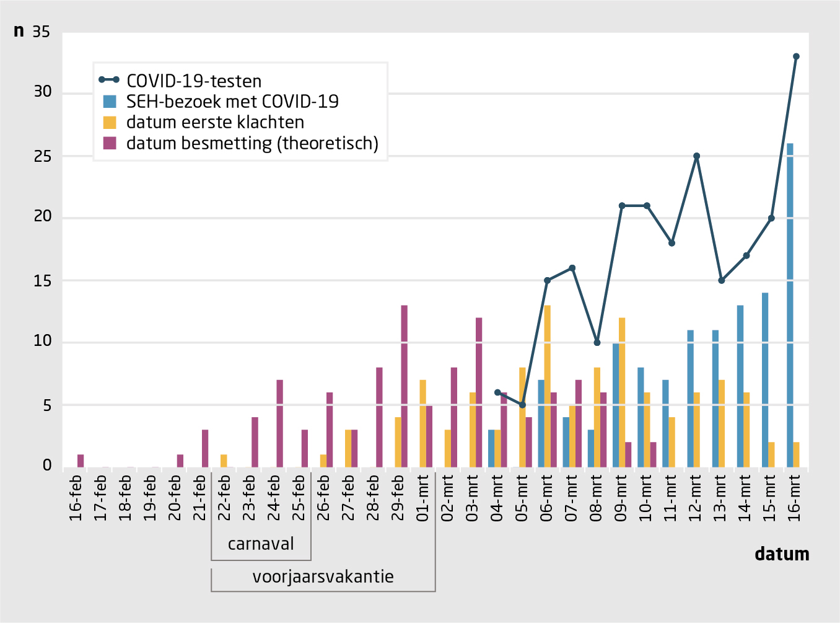Click the bold datum axis title
The width and height of the screenshot is (840, 623).
(x=782, y=554)
